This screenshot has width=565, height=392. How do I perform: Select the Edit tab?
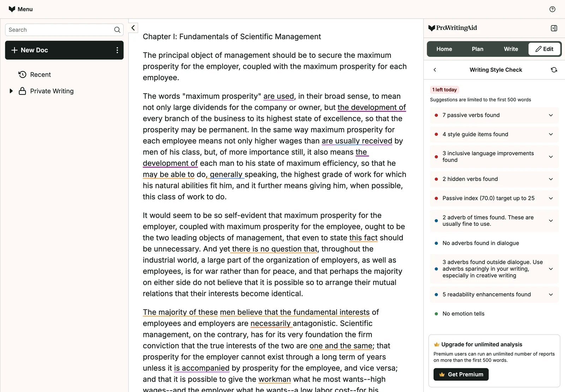[x=544, y=49]
